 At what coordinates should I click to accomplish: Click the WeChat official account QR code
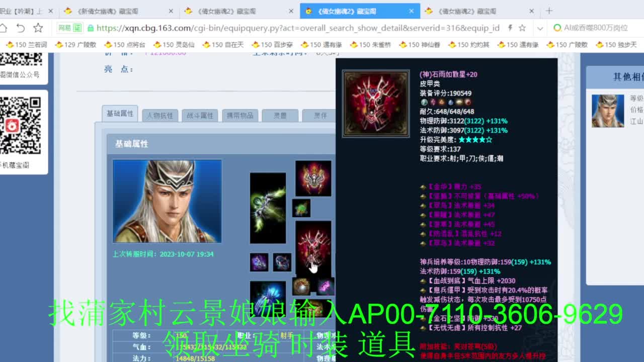point(21,59)
